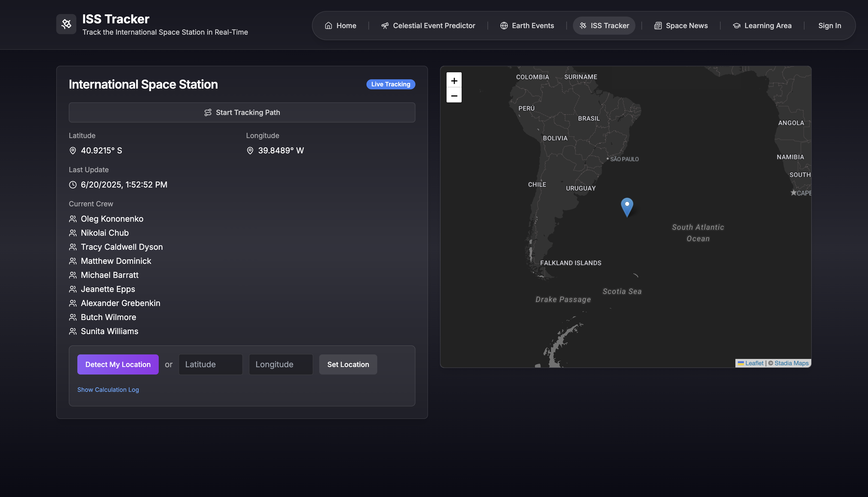The width and height of the screenshot is (868, 497).
Task: Expand the Show Calculation Log link
Action: (108, 390)
